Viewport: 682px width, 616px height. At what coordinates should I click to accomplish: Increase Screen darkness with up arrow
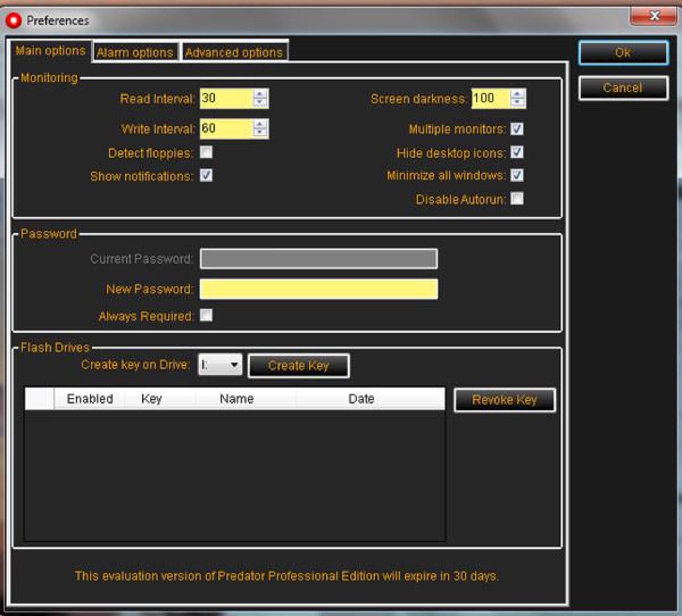517,94
